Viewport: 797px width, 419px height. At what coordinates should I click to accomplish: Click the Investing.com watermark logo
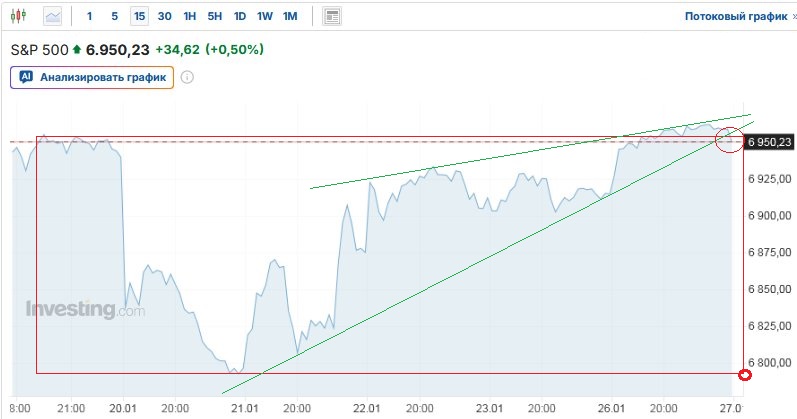pos(85,310)
